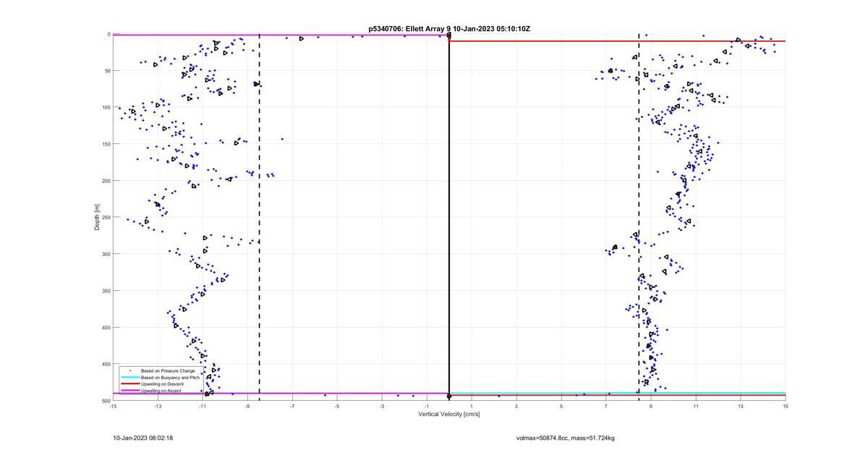Click the depth tick label '50'
Image resolution: width=868 pixels, height=450 pixels.
click(x=107, y=71)
